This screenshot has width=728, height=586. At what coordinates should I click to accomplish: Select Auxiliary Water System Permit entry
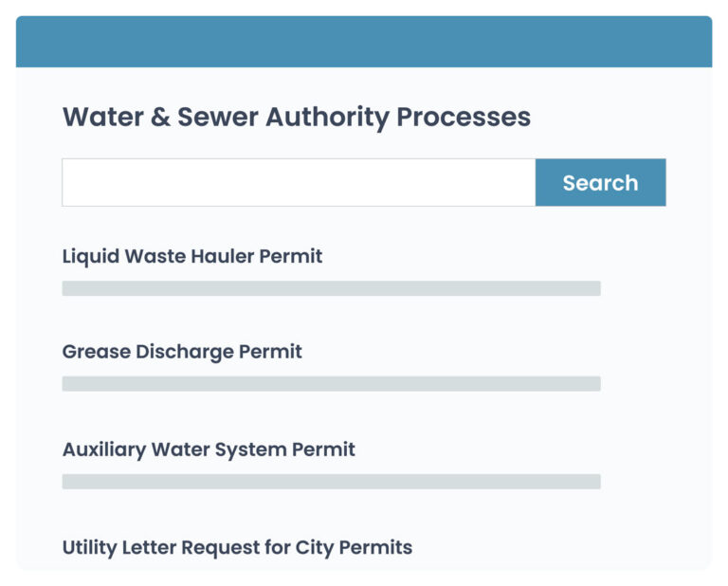pyautogui.click(x=209, y=449)
